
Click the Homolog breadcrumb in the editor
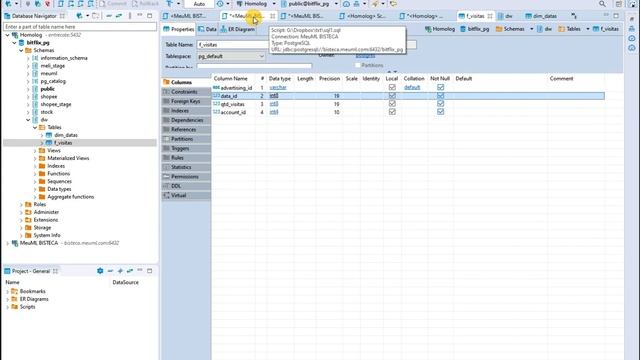tap(440, 29)
